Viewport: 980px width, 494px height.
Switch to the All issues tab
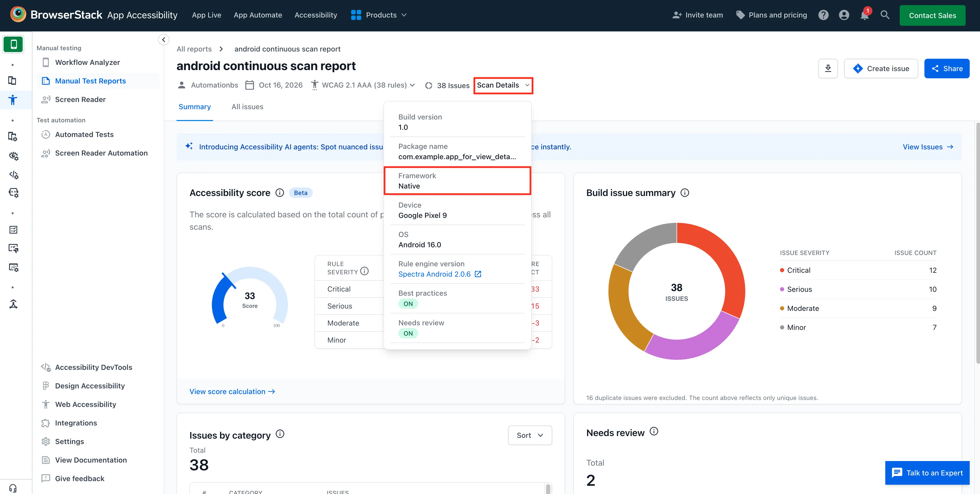pos(247,107)
